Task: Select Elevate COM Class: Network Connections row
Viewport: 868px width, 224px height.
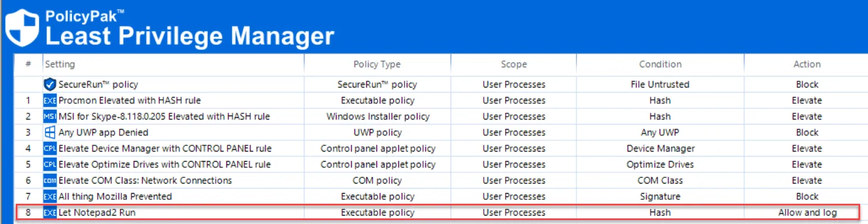Action: coord(441,181)
